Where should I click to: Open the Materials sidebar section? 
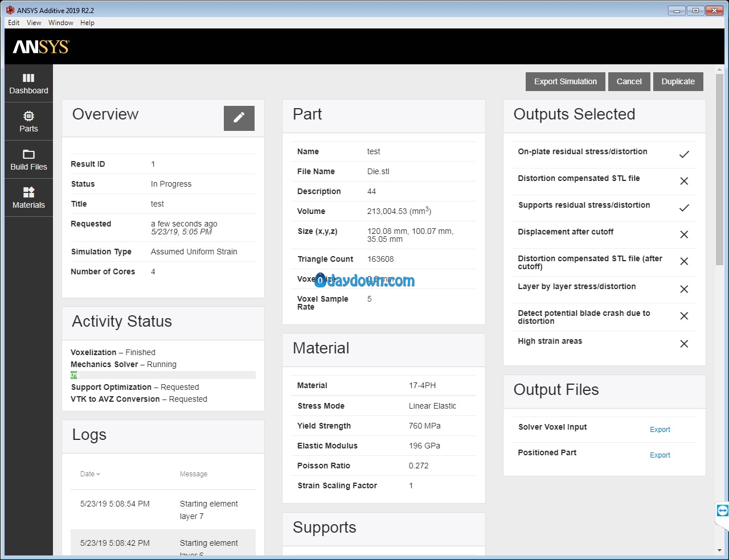coord(28,198)
